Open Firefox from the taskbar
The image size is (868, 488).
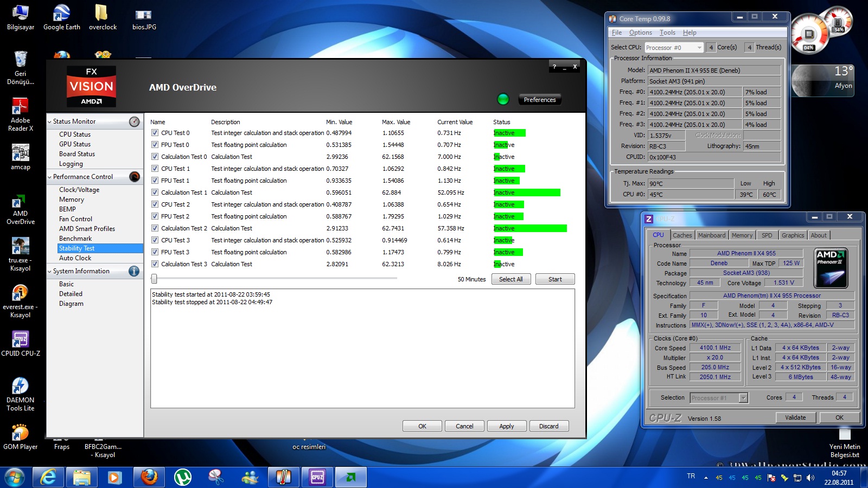pyautogui.click(x=149, y=477)
